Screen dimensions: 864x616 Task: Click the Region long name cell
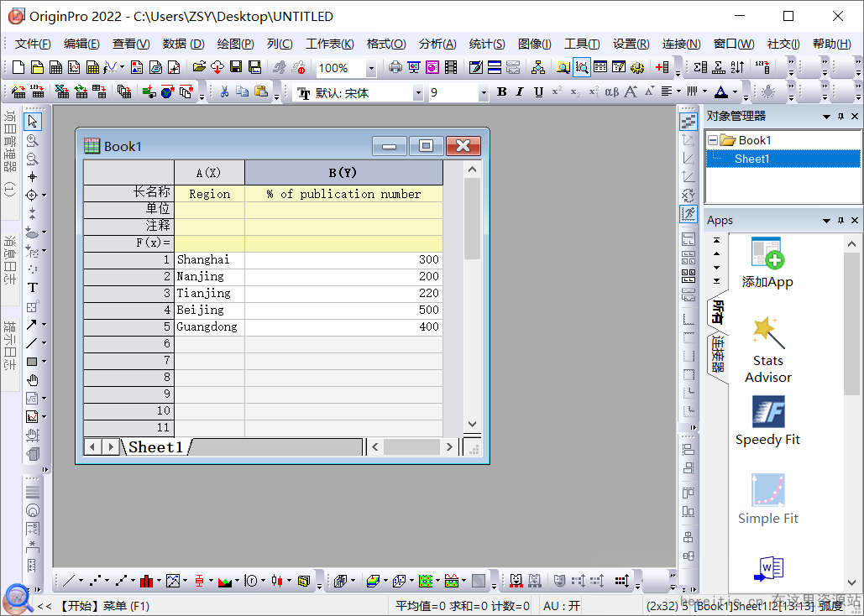(209, 194)
